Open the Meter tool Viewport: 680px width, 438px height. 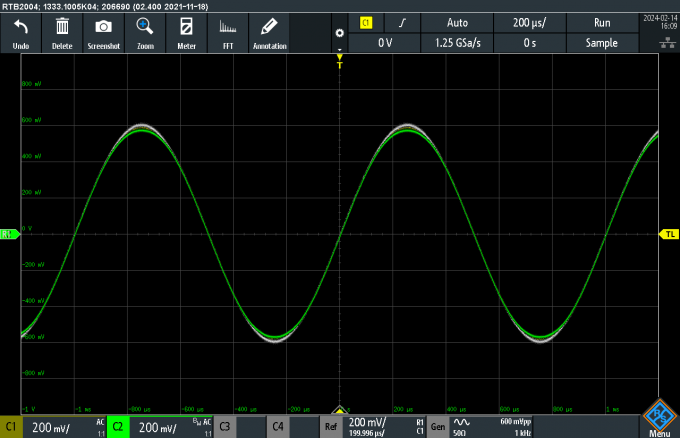pos(186,33)
